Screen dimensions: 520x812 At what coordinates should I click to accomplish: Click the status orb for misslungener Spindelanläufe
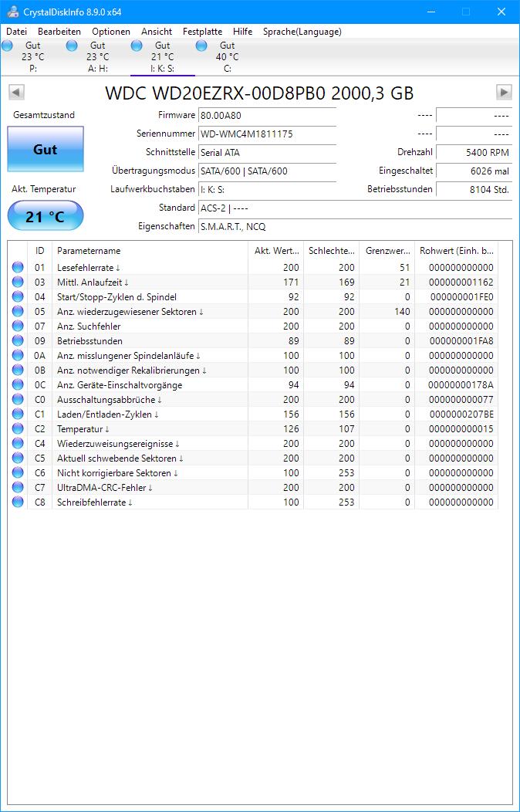(18, 355)
